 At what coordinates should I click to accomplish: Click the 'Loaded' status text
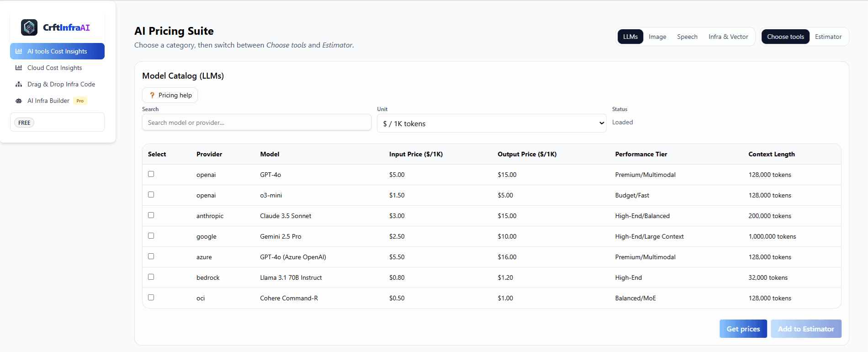click(622, 122)
